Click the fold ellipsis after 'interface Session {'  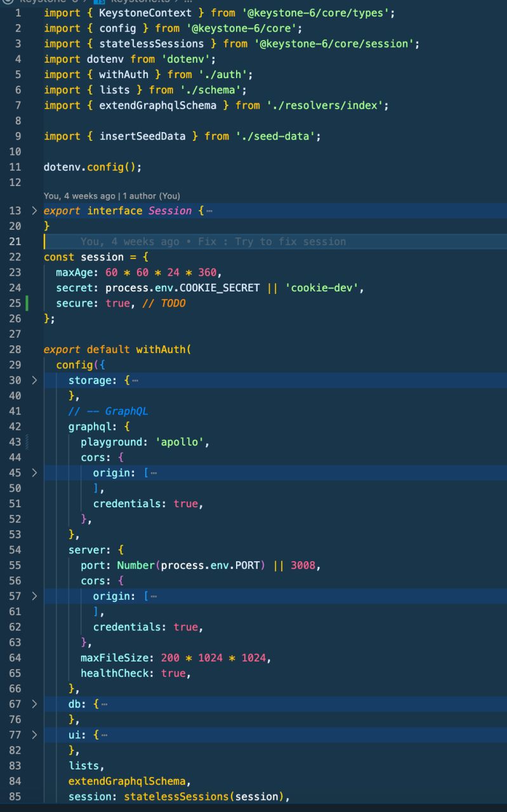point(209,211)
